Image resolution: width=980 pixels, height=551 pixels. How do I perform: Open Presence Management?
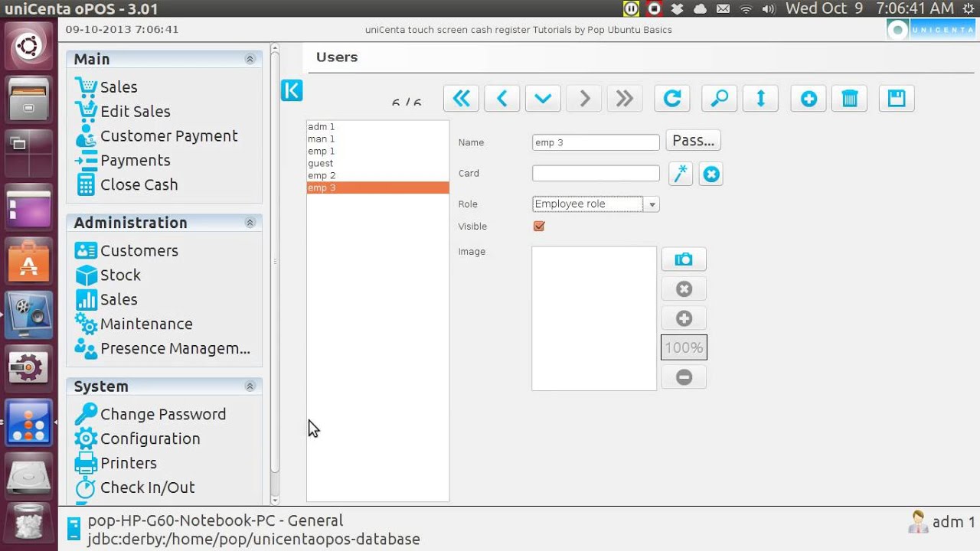coord(162,349)
